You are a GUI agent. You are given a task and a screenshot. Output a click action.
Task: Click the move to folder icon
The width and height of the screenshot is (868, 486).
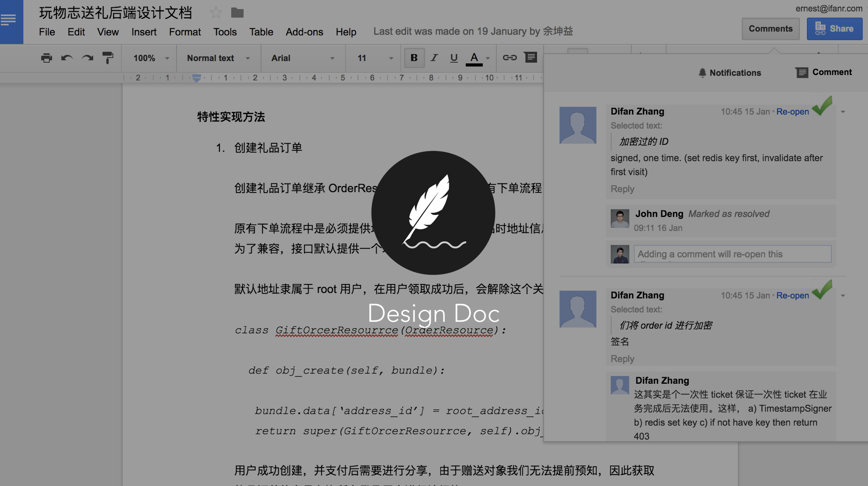(237, 13)
